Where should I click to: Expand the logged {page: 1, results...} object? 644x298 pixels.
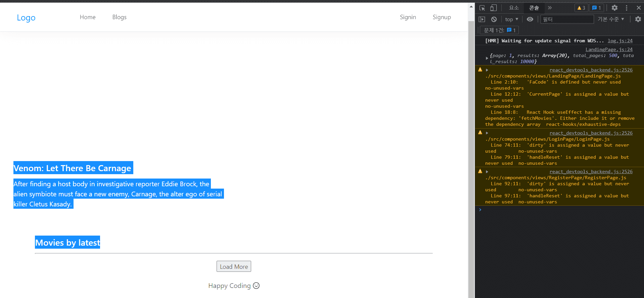click(487, 58)
